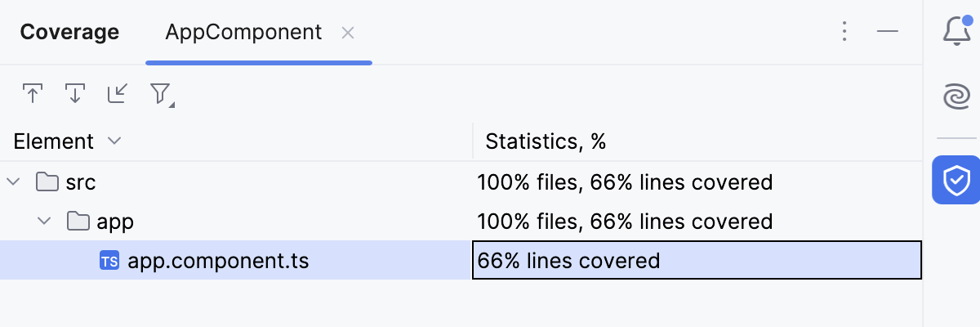Image resolution: width=980 pixels, height=327 pixels.
Task: Select the Coverage panel title
Action: [69, 33]
